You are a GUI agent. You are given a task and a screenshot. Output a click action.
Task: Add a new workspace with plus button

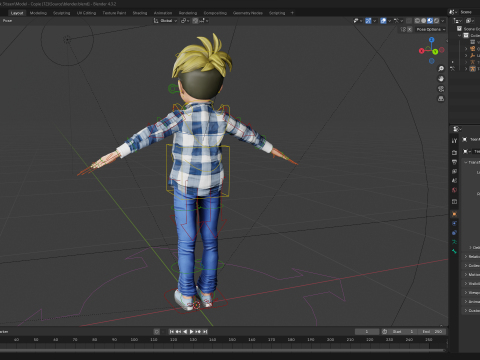click(292, 13)
